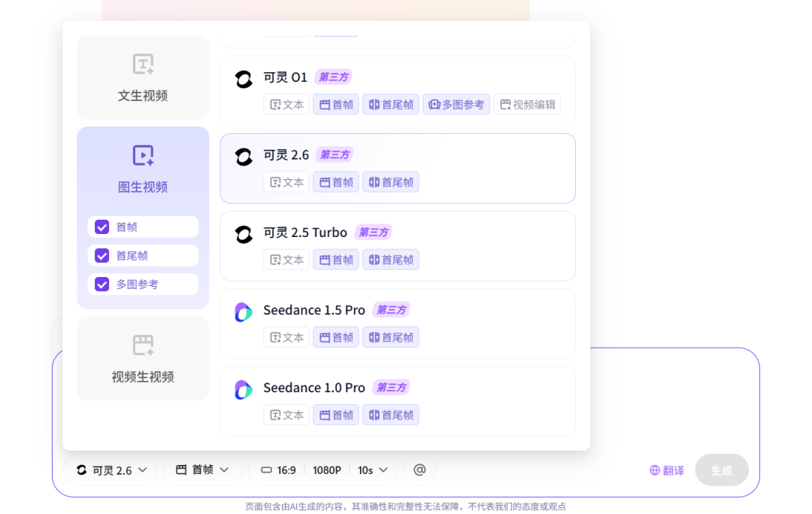Click the Seedance 1.5 Pro logo icon

[243, 312]
